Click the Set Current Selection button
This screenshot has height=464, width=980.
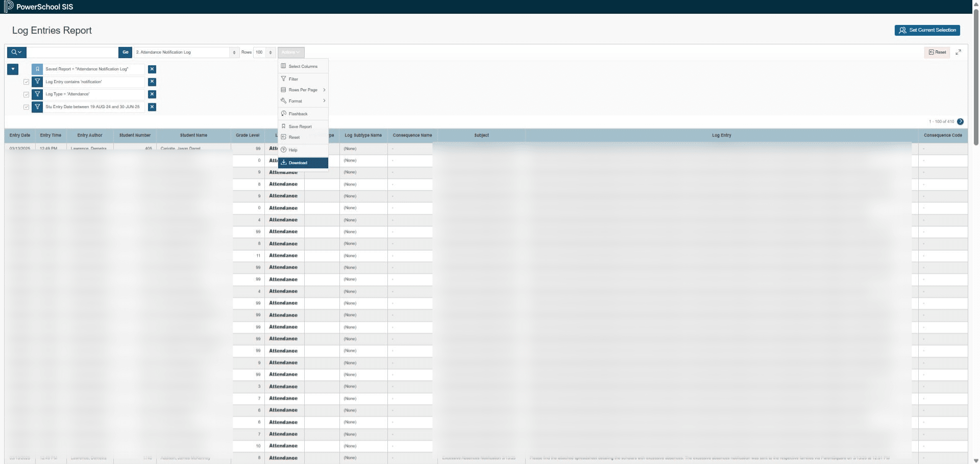coord(927,30)
